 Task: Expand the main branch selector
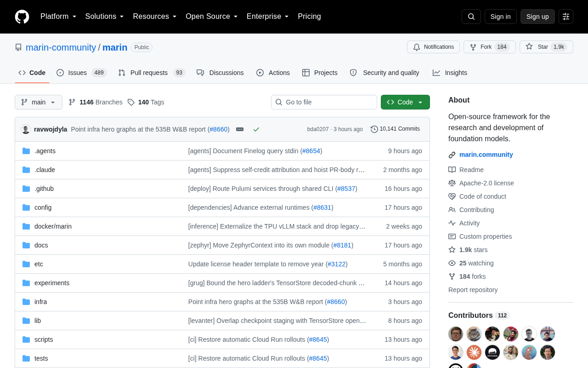(x=39, y=102)
